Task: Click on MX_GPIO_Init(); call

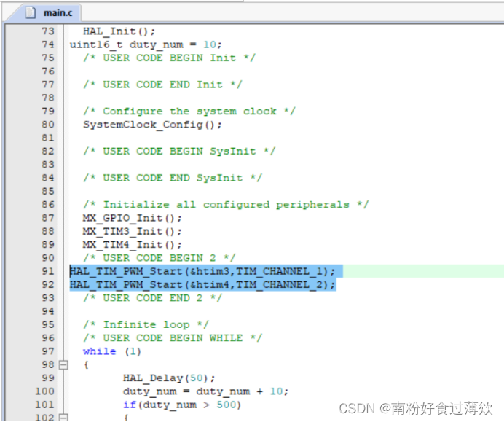Action: (132, 219)
